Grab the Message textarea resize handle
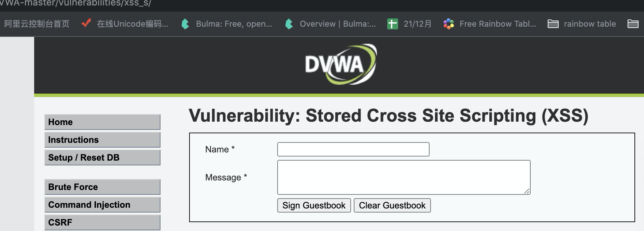Screen dimensions: 644x231 (x=527, y=191)
